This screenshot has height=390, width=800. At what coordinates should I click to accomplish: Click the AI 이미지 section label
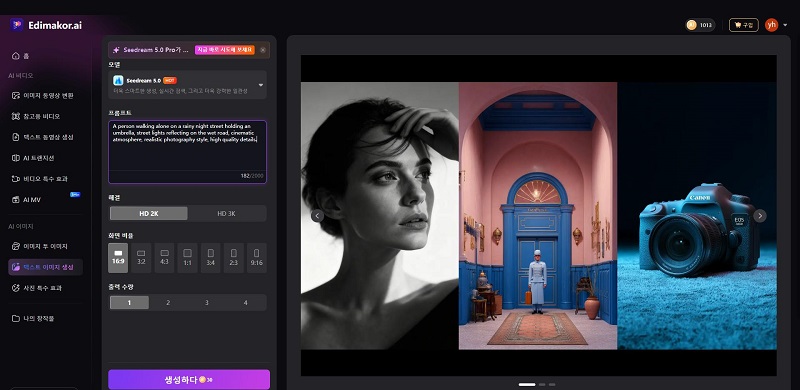pyautogui.click(x=20, y=227)
